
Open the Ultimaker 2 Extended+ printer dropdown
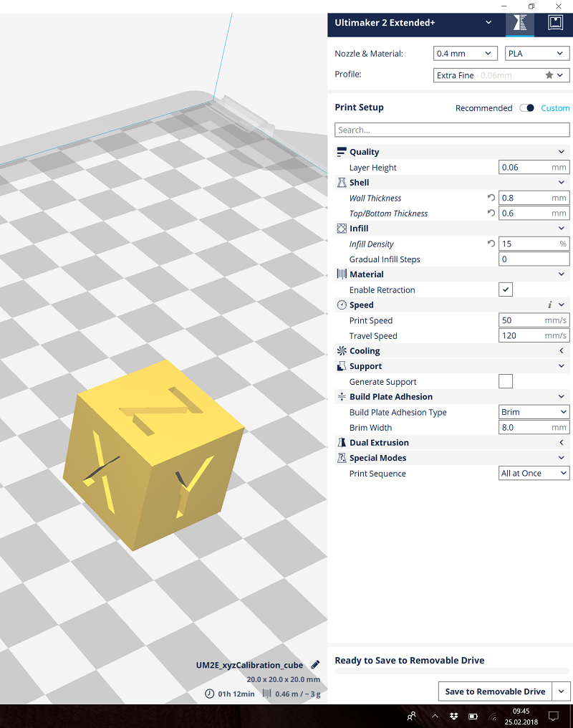(413, 22)
